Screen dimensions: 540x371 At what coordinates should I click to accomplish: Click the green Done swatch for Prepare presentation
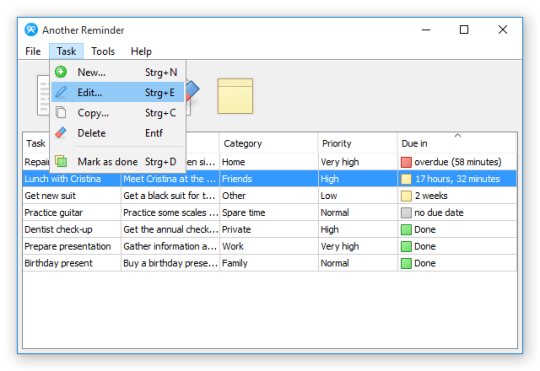click(406, 246)
